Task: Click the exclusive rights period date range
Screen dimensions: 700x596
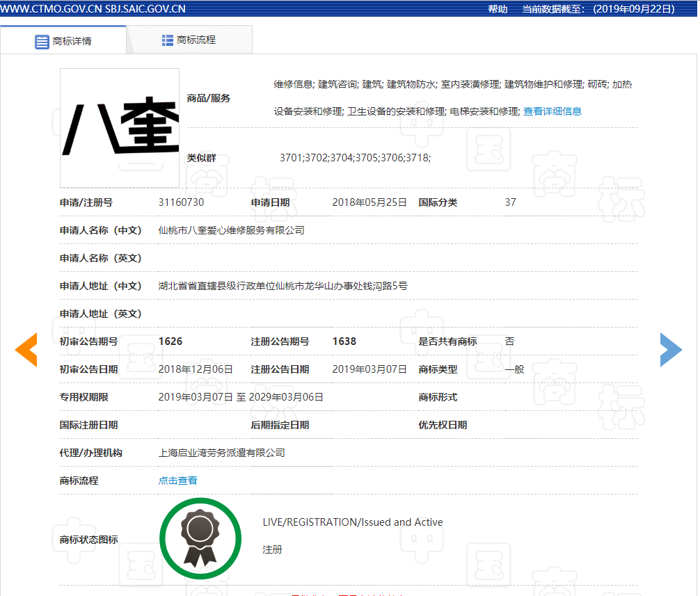Action: (241, 397)
